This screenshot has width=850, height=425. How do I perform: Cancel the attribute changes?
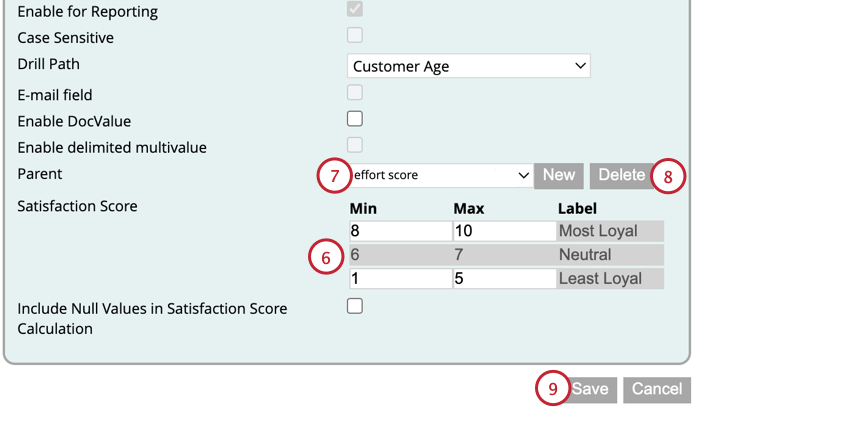click(x=656, y=389)
